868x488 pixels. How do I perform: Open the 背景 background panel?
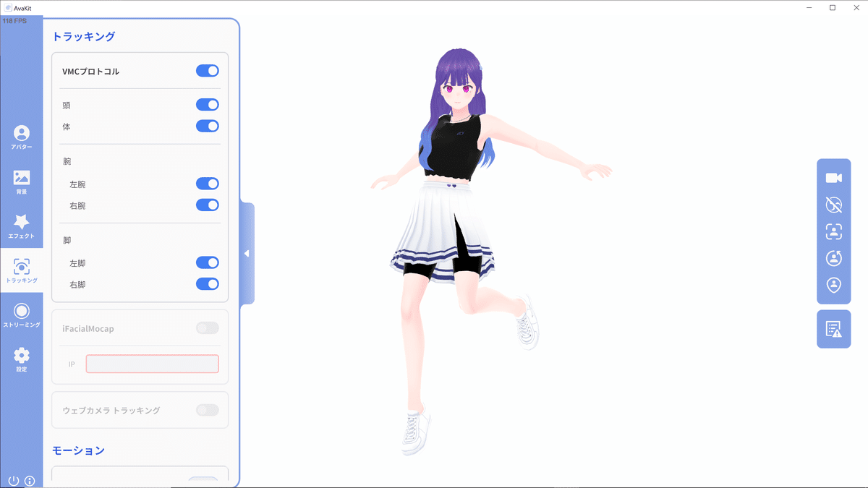point(22,181)
